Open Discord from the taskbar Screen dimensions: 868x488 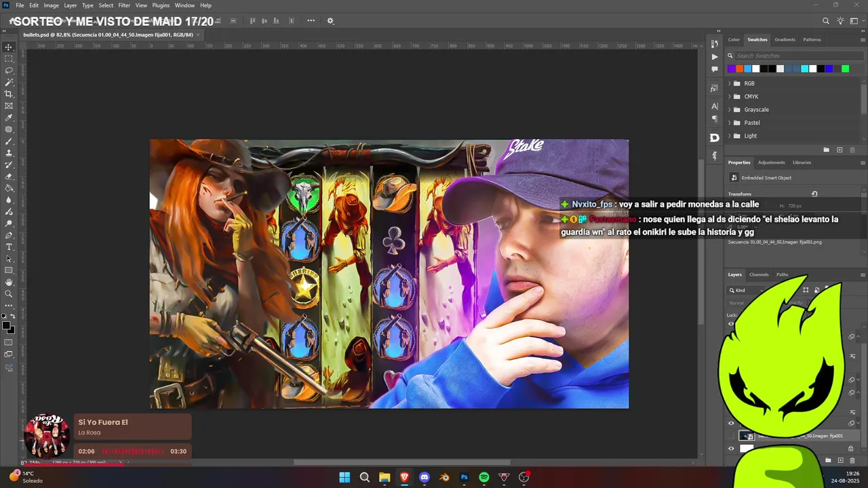pyautogui.click(x=425, y=477)
